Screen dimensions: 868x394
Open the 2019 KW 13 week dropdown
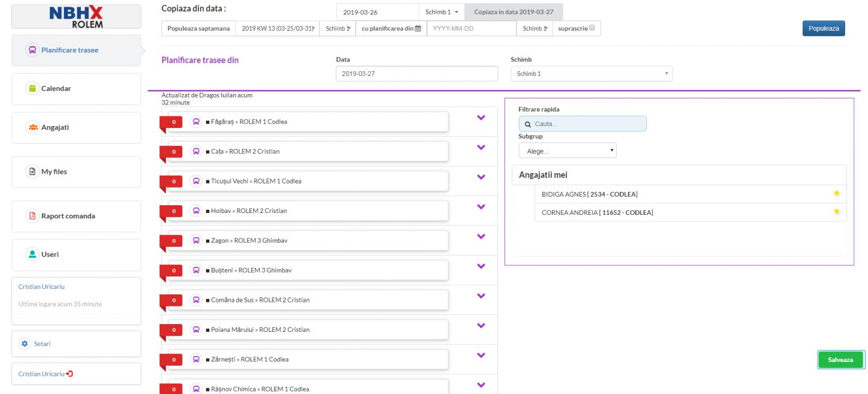[278, 28]
